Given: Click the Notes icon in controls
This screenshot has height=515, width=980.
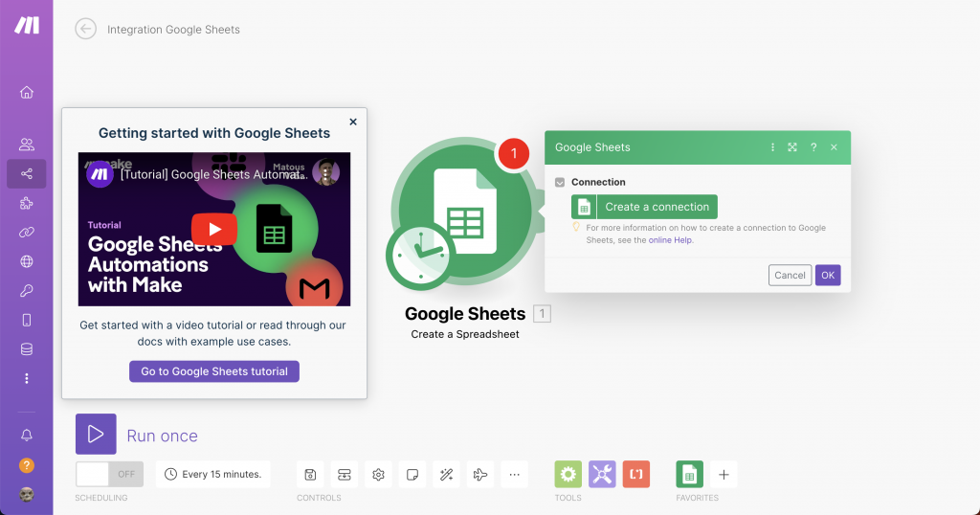Looking at the screenshot, I should pos(412,475).
